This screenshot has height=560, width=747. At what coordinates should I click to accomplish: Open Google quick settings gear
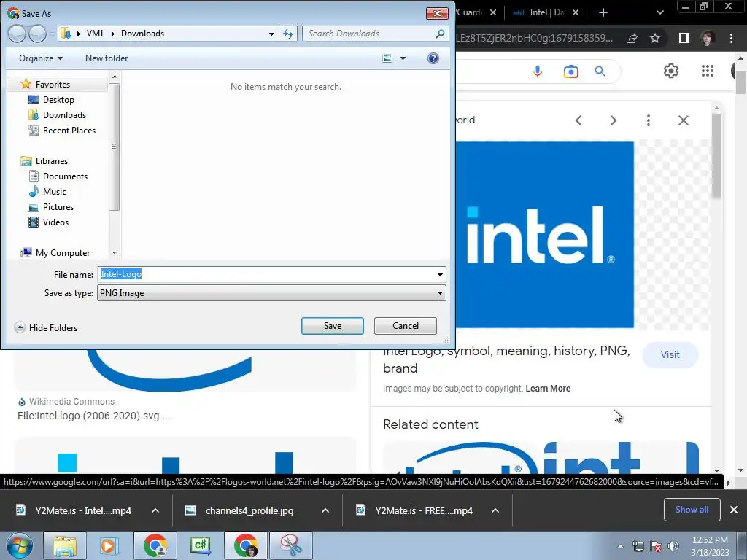coord(671,71)
